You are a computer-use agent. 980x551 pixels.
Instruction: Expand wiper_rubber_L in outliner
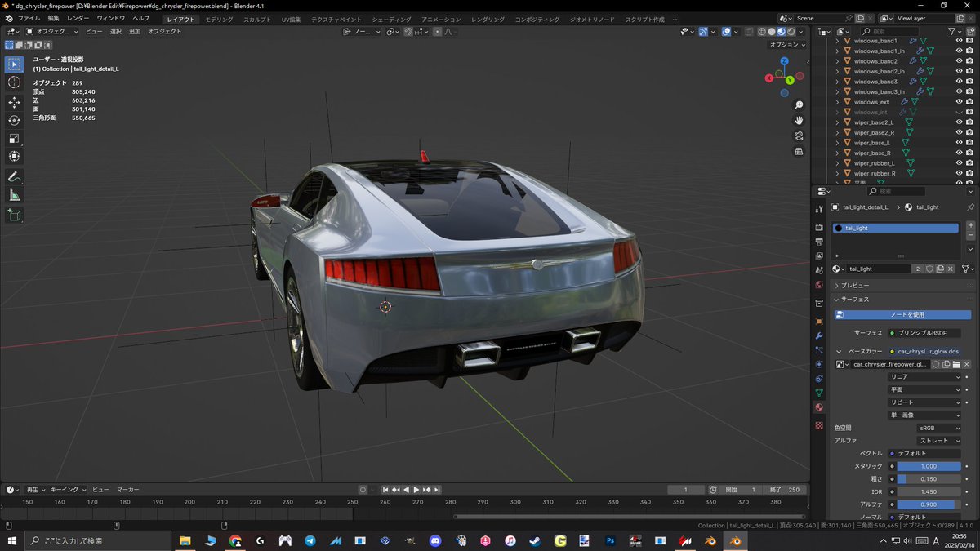(837, 163)
